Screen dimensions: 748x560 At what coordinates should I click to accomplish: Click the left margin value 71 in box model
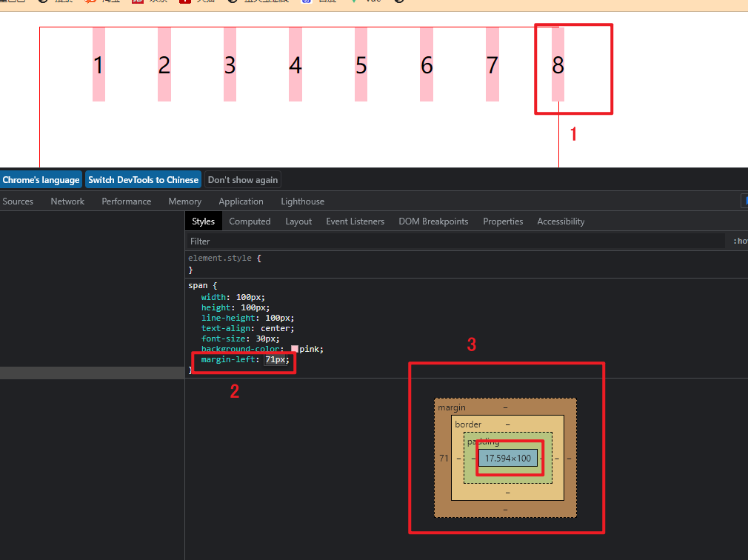coord(444,459)
